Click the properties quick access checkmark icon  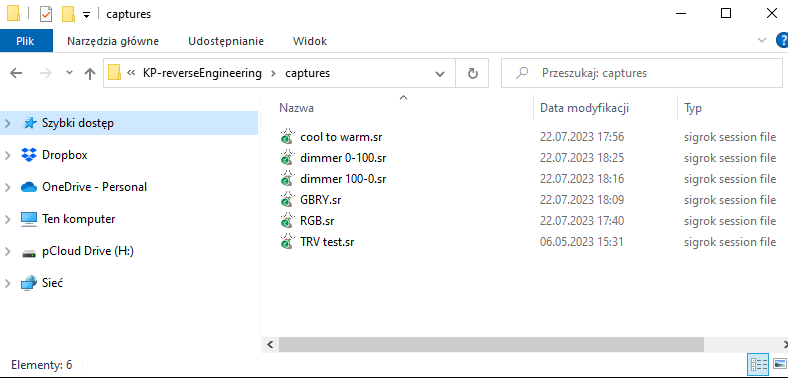pyautogui.click(x=46, y=14)
